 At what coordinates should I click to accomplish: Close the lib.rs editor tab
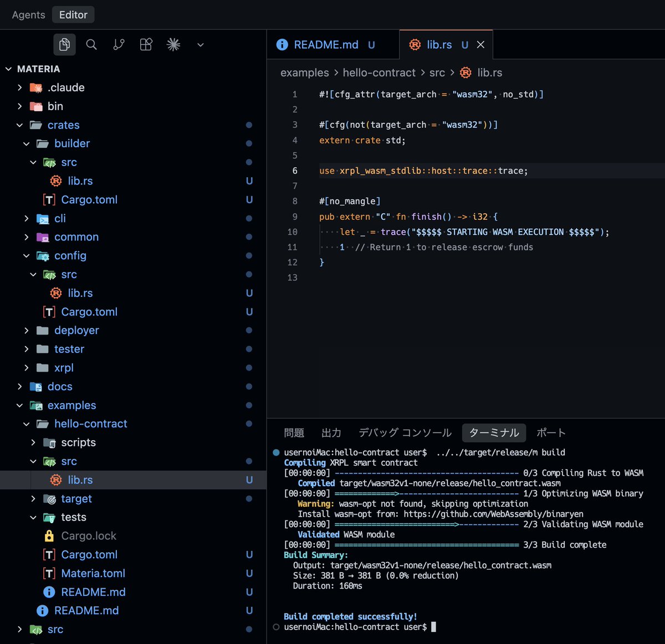pyautogui.click(x=480, y=45)
